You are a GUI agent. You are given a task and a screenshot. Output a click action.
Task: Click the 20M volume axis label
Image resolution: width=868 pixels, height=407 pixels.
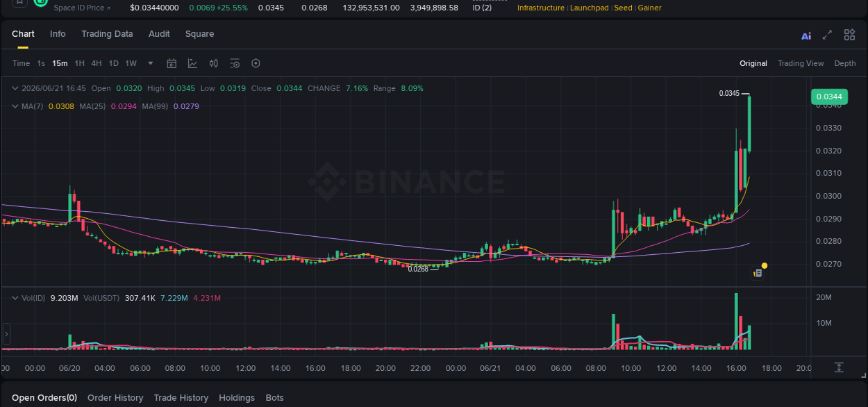(x=824, y=297)
